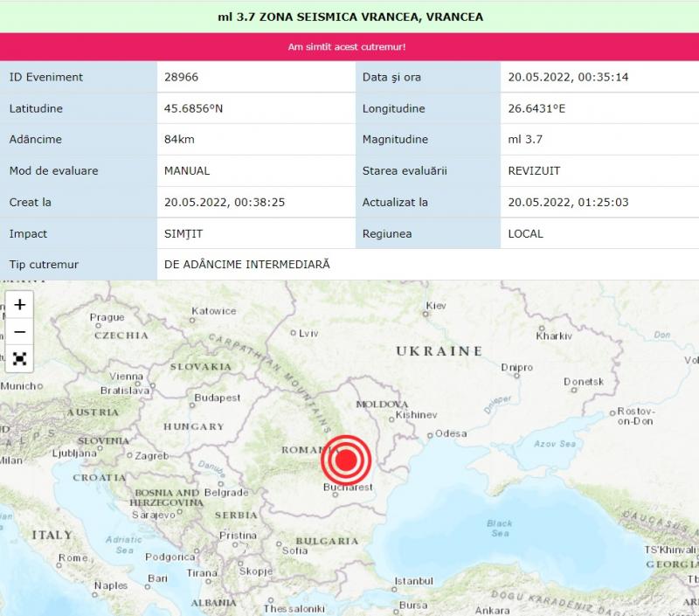Click the red earthquake epicenter marker
The width and height of the screenshot is (699, 616).
pos(346,460)
